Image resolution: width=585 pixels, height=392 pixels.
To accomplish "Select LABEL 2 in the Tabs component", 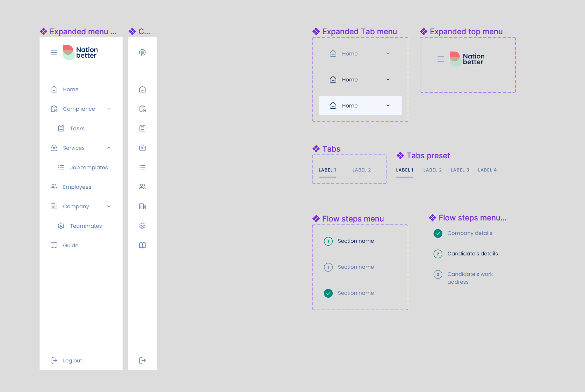I will 361,170.
